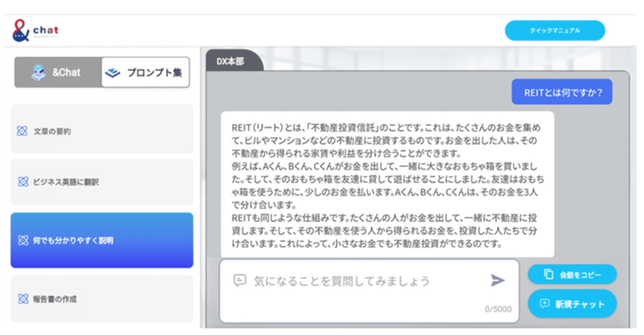Click the robot icon on the &Chat tab
This screenshot has width=644, height=335.
click(39, 72)
